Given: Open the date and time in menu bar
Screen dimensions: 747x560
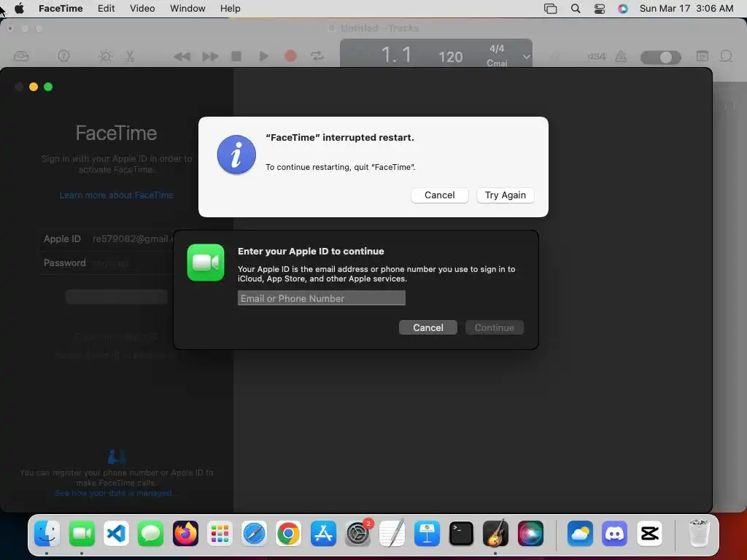Looking at the screenshot, I should coord(686,9).
